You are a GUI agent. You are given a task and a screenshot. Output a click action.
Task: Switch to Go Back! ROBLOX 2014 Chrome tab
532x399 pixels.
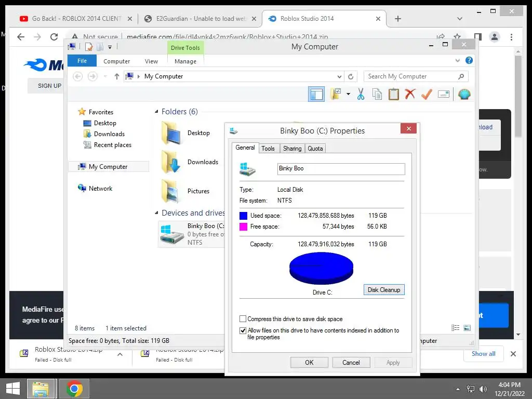click(76, 19)
